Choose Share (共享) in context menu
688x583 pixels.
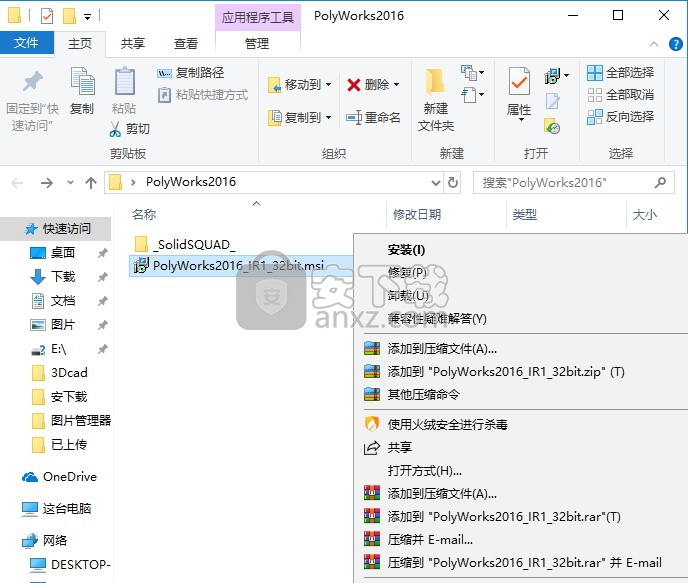tap(400, 447)
